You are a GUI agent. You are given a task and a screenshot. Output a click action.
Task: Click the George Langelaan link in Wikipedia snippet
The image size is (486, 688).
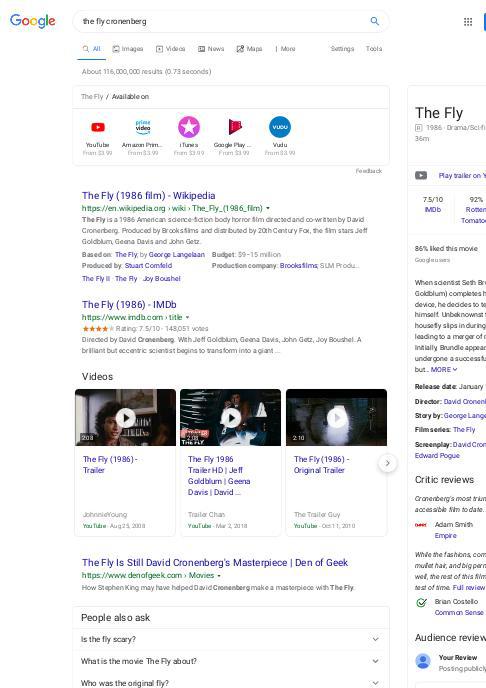tap(177, 254)
